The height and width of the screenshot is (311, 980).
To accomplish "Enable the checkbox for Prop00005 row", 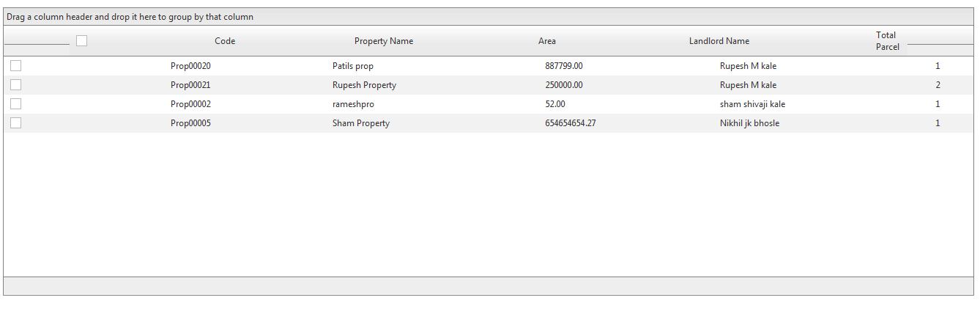I will [15, 123].
